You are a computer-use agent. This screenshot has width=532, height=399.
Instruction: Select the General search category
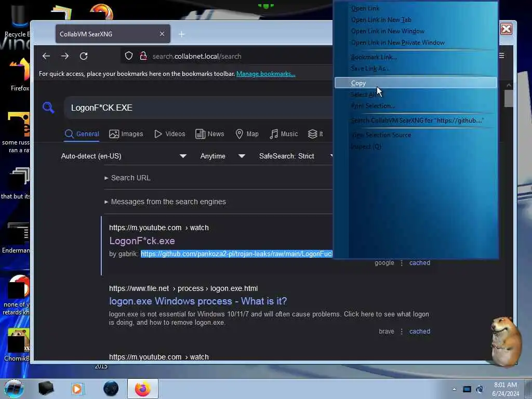click(x=82, y=134)
